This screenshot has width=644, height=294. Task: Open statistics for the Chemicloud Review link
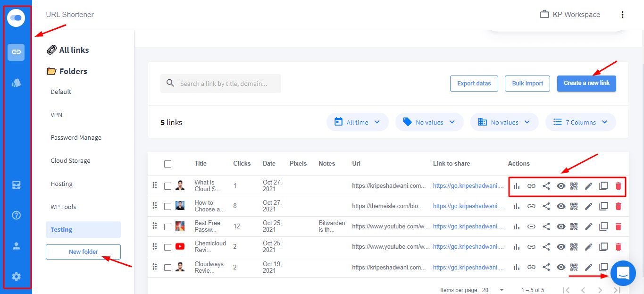coord(517,247)
